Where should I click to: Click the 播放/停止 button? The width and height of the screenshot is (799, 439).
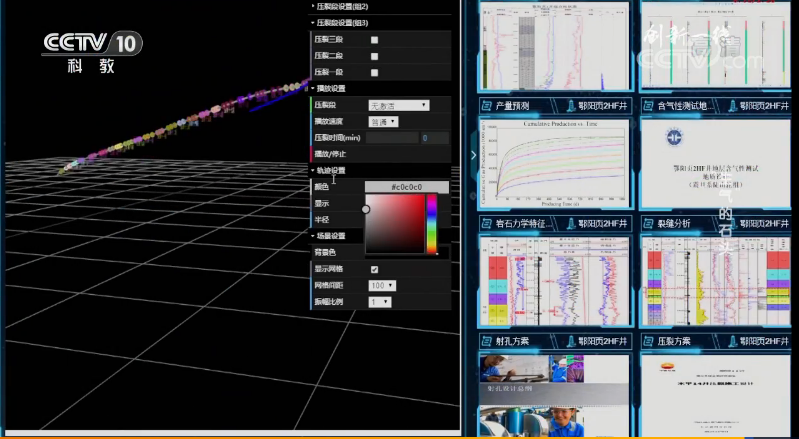(331, 154)
